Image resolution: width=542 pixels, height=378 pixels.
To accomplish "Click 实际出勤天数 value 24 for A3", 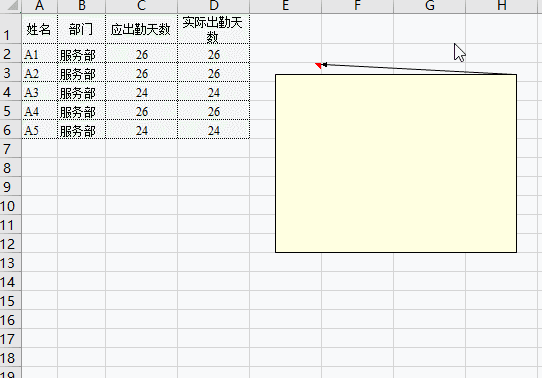I will tap(214, 91).
